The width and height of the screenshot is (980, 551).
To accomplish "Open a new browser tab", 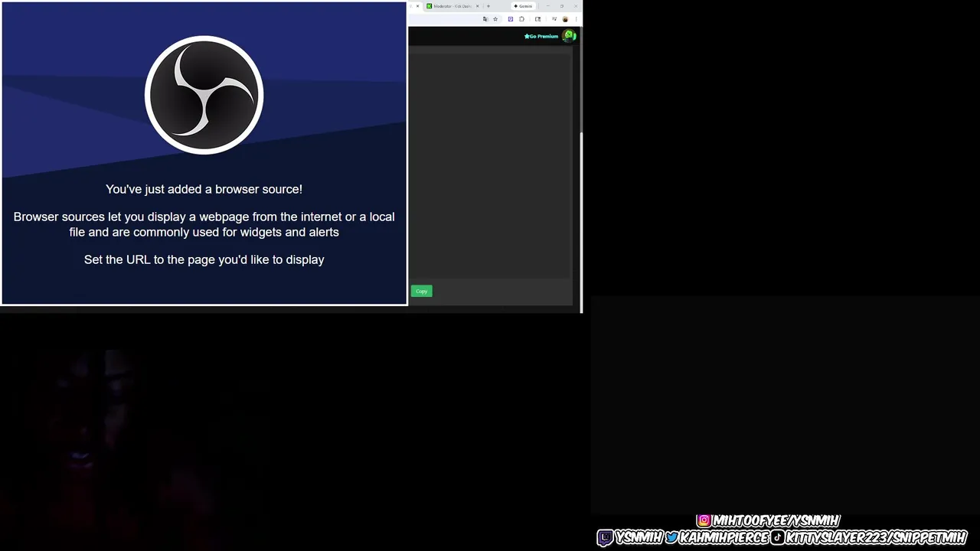I will [488, 6].
